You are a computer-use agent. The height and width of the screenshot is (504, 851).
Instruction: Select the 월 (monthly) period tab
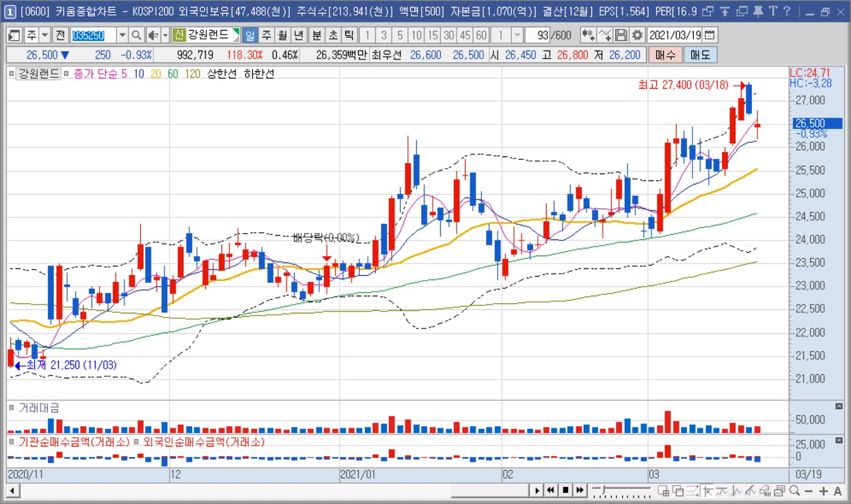[282, 36]
